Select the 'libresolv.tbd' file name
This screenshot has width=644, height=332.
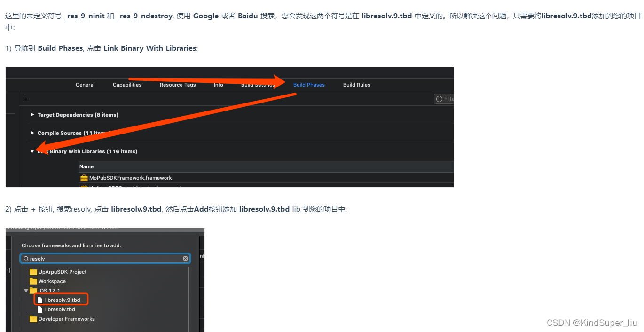pos(60,309)
